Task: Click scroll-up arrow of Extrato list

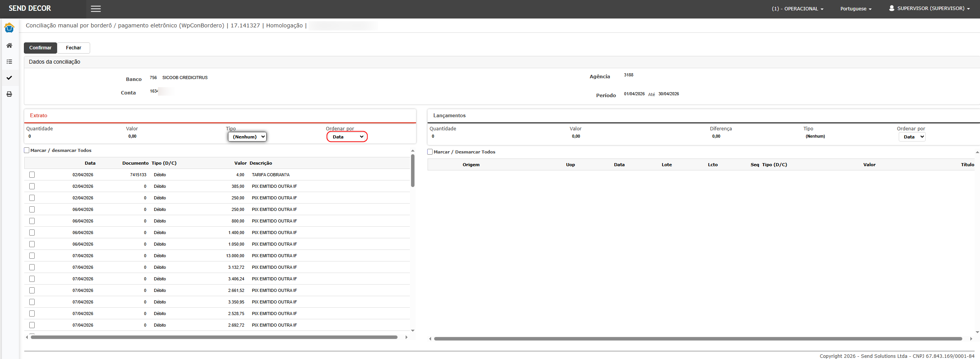Action: 413,151
